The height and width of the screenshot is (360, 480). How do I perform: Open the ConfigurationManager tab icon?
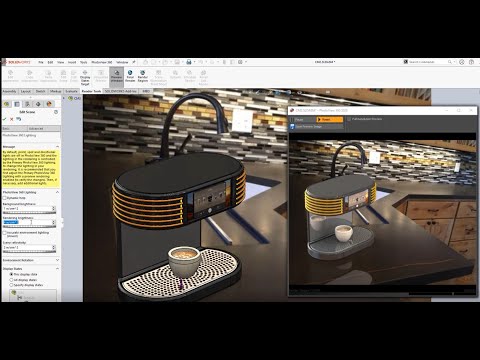[28, 104]
